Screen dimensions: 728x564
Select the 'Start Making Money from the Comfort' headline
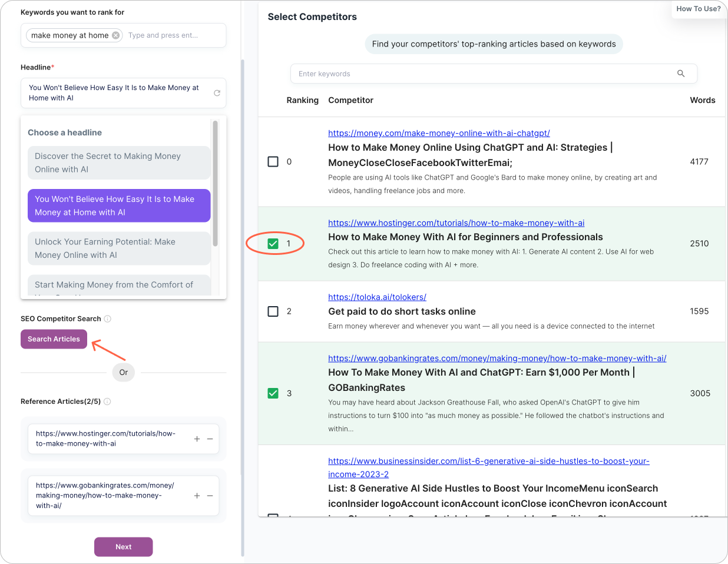pyautogui.click(x=119, y=284)
